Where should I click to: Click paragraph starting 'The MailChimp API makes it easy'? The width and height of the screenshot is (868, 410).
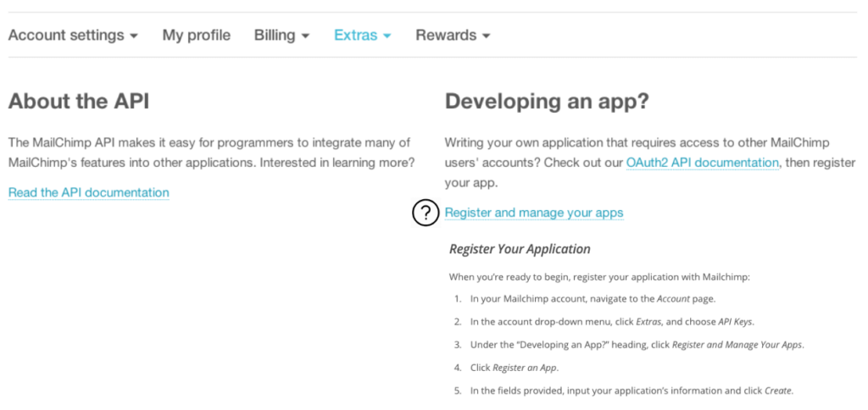click(211, 153)
